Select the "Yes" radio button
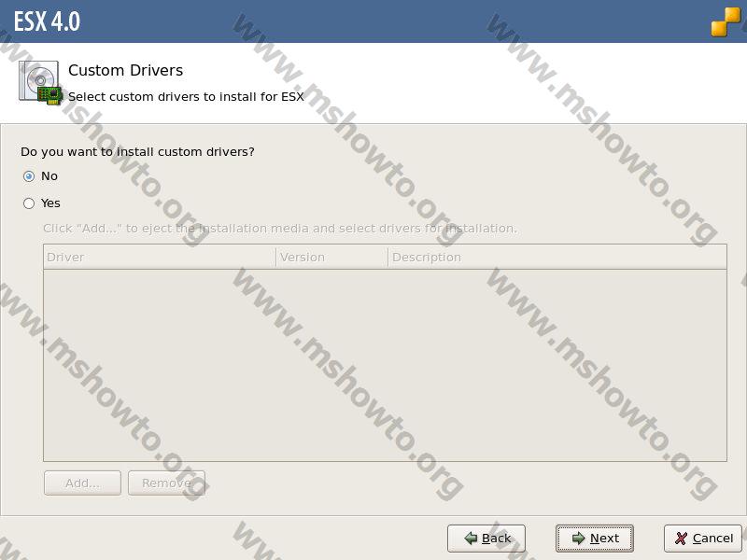 29,203
